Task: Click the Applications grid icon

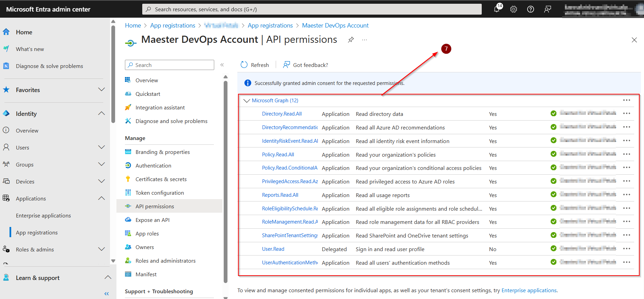Action: (6, 198)
